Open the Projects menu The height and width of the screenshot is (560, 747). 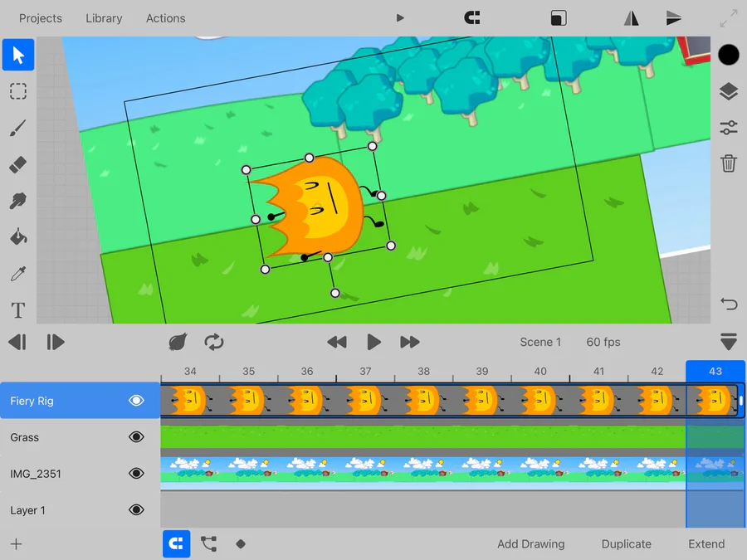41,18
